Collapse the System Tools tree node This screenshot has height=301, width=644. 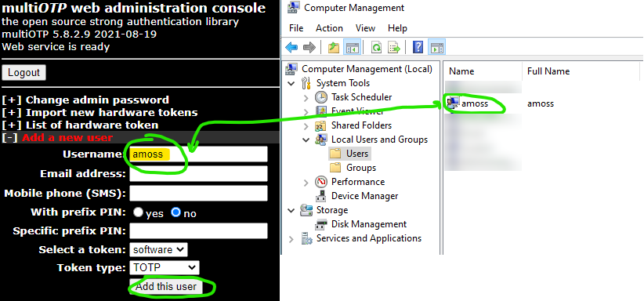[x=291, y=83]
